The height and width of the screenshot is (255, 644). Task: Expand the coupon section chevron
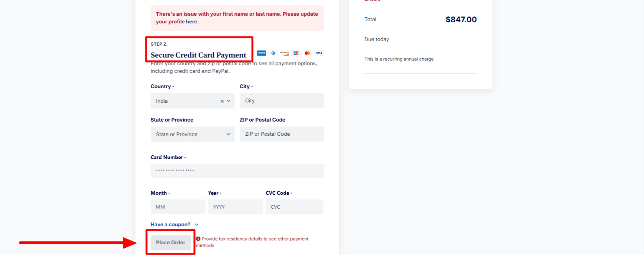click(197, 225)
